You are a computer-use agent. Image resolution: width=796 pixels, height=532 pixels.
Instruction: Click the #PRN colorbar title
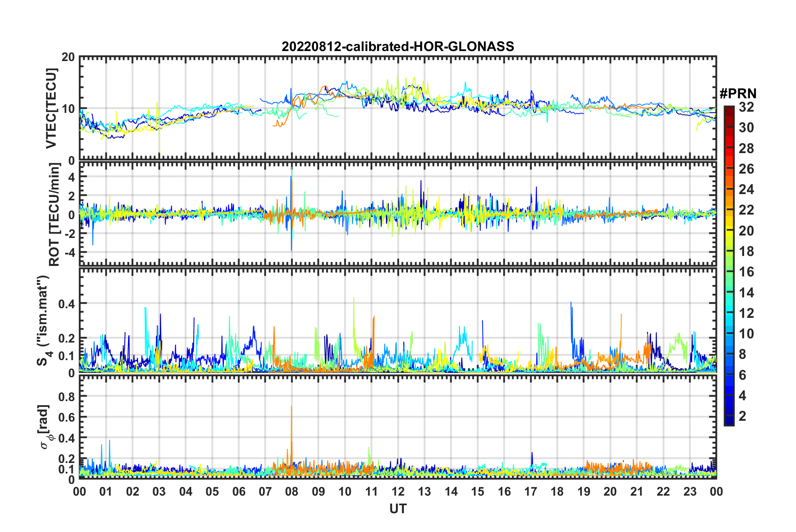(738, 93)
